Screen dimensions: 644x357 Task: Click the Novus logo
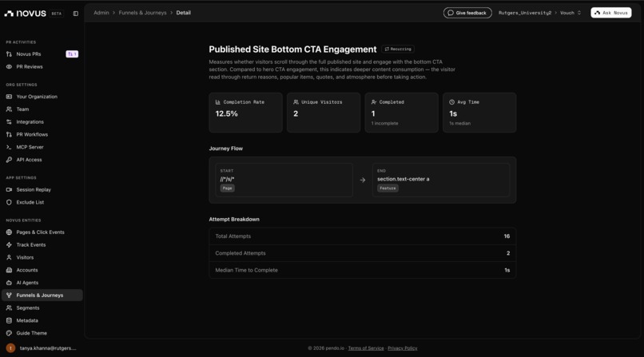25,13
